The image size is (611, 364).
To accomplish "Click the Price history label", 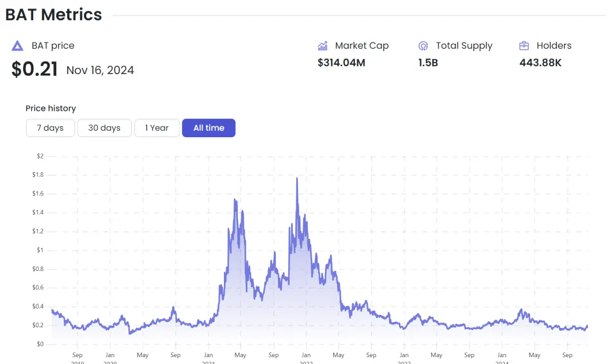I will pos(51,109).
